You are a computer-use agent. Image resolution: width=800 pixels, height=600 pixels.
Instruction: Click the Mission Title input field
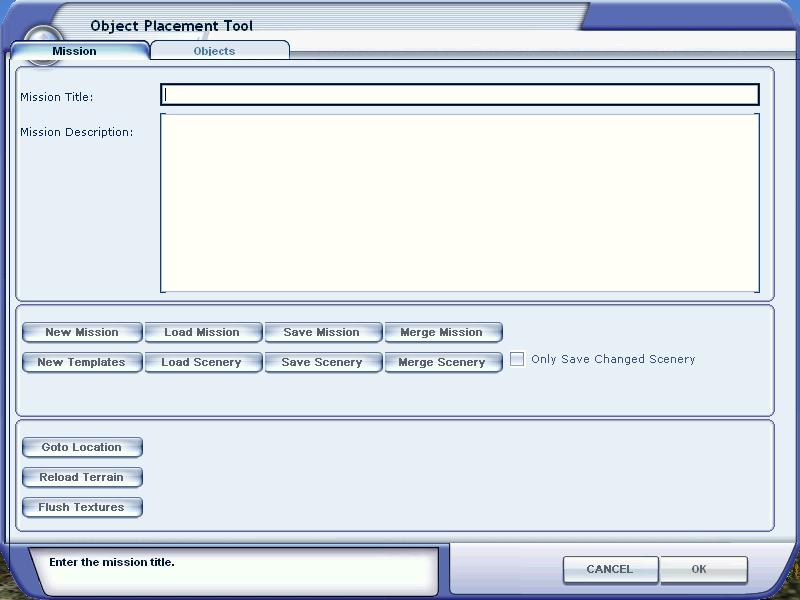pos(460,95)
